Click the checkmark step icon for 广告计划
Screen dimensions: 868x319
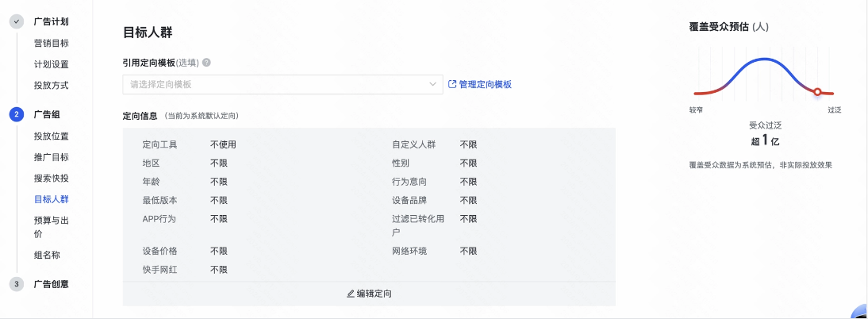(17, 21)
